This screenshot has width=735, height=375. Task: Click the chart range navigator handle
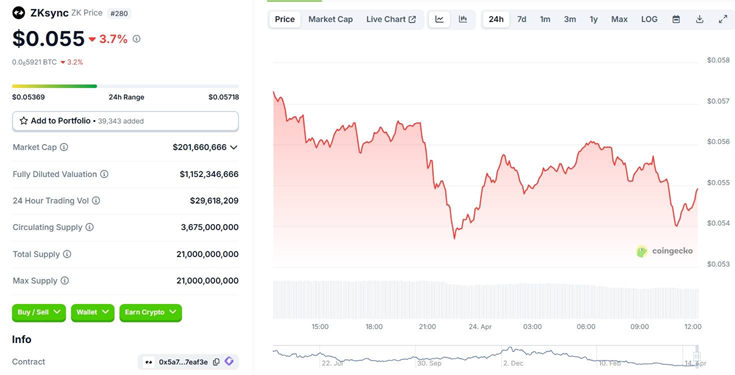point(697,356)
